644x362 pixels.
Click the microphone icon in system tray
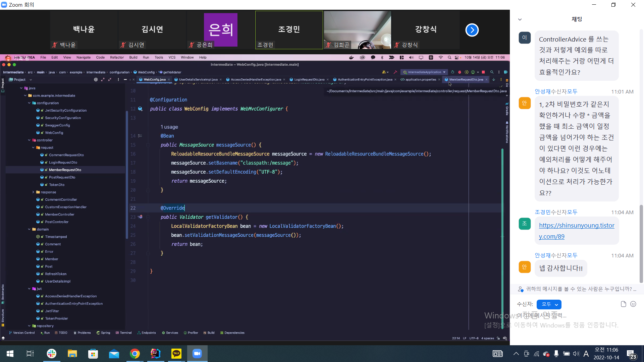tap(556, 354)
